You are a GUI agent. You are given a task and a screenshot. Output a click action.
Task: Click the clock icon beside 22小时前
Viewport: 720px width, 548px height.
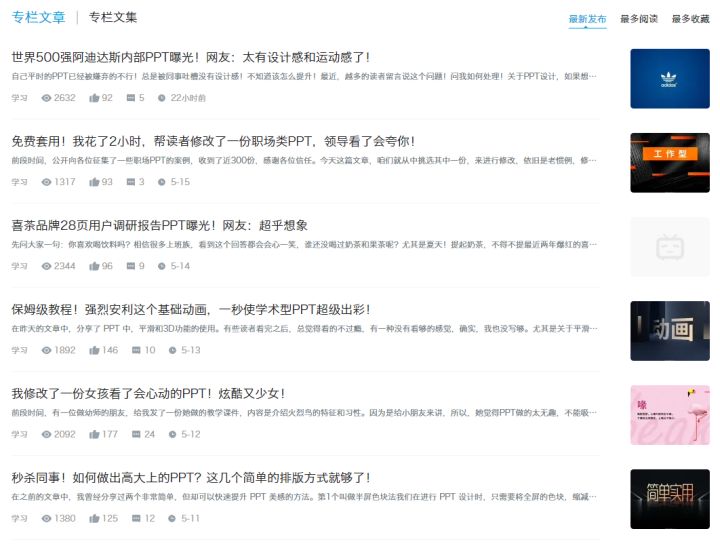tap(162, 98)
